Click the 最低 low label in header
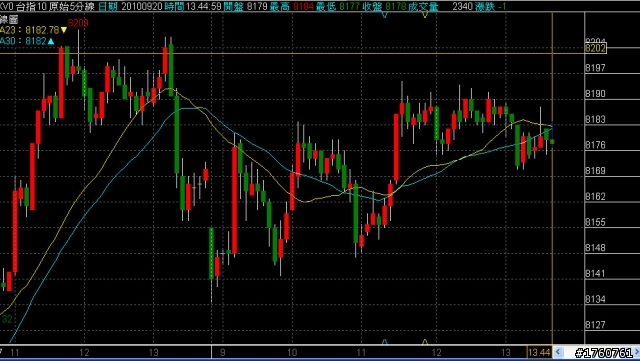Screen dimensions: 640x361 click(x=326, y=7)
